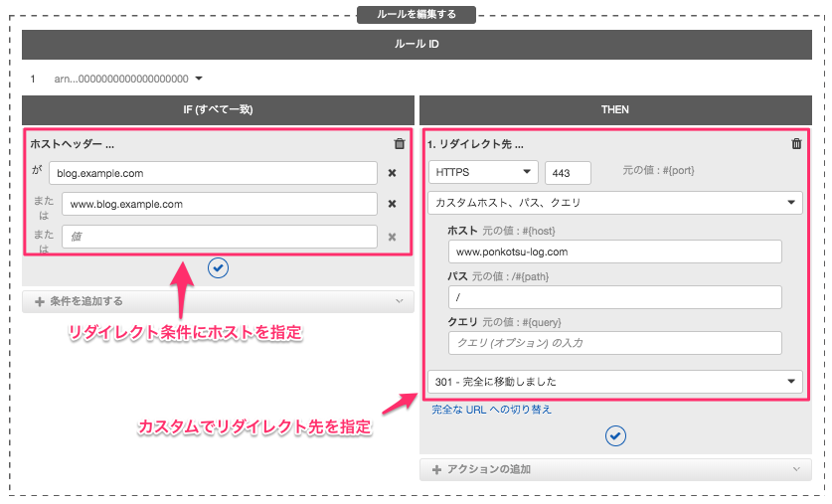Confirm the THEN action with checkmark
The image size is (832, 504).
(615, 436)
